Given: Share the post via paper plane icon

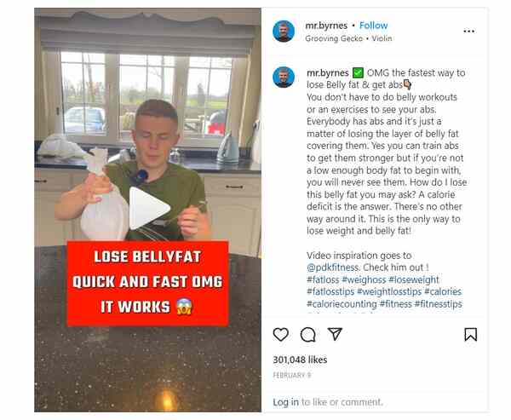Looking at the screenshot, I should (335, 334).
